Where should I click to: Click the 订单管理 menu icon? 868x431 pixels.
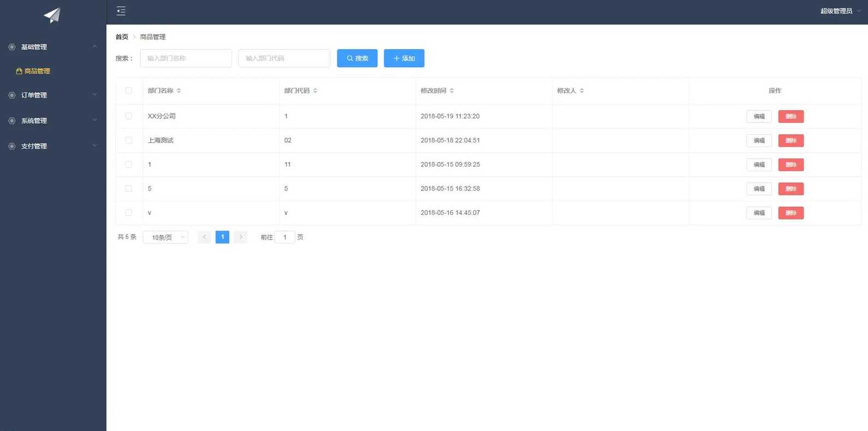(x=12, y=95)
